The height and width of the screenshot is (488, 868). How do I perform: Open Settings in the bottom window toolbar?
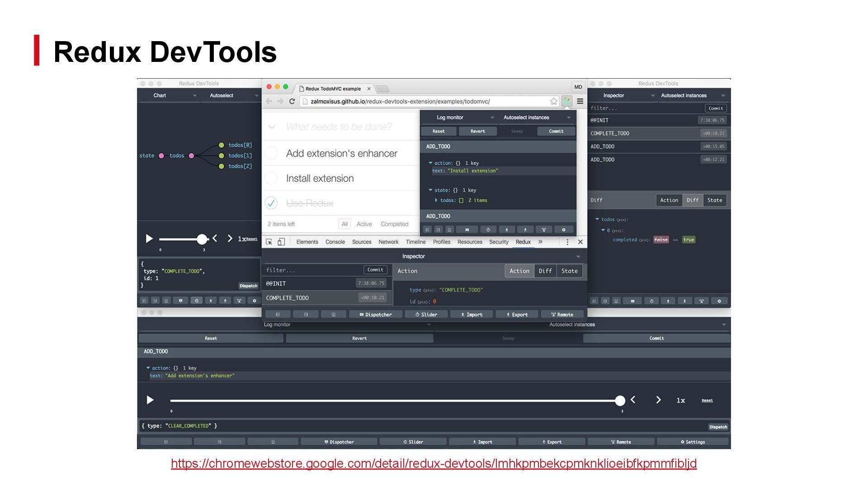pos(693,442)
